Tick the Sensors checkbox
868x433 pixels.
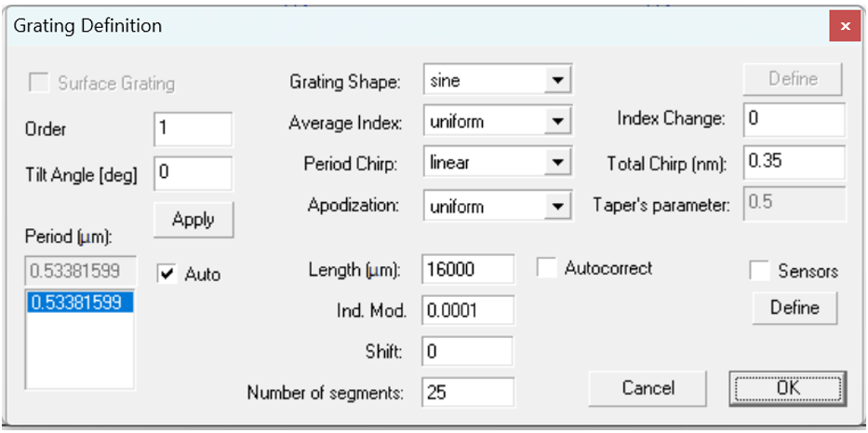point(761,271)
